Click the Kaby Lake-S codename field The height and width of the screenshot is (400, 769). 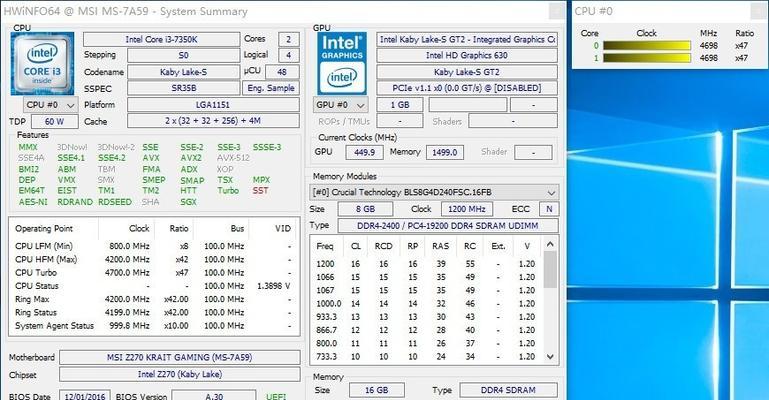point(183,72)
